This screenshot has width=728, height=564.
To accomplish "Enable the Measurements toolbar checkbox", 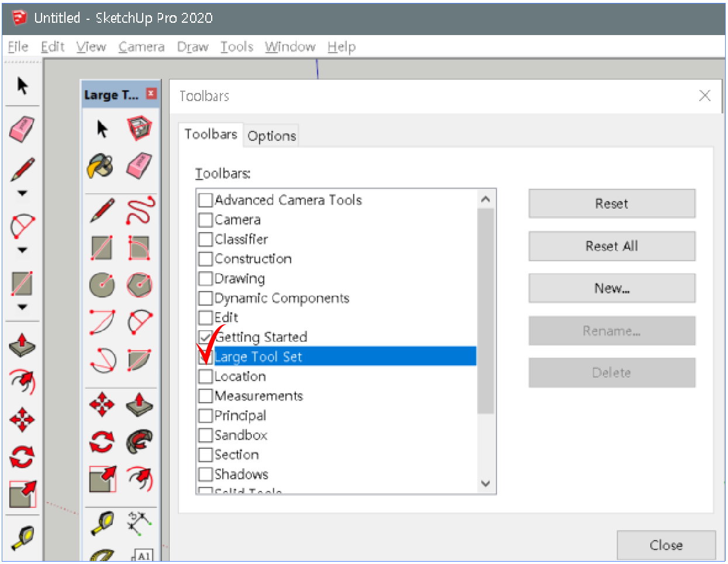I will pos(205,396).
